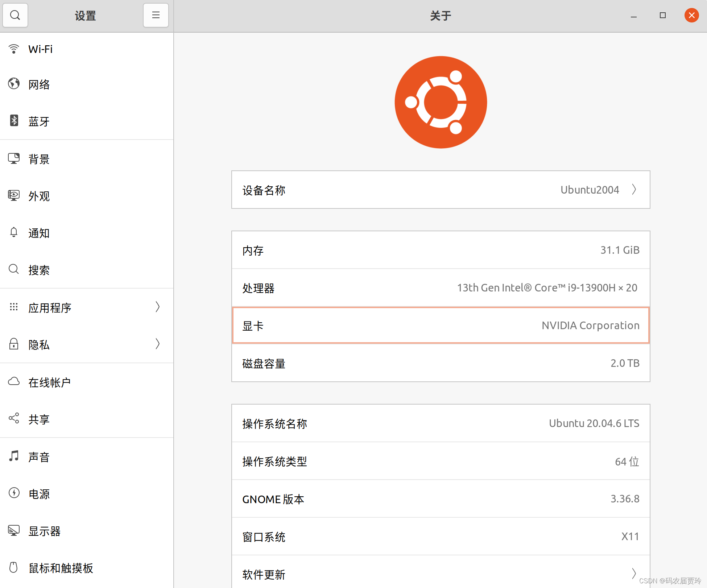Open the 网络 network settings
Screen dimensions: 707x588
(39, 84)
